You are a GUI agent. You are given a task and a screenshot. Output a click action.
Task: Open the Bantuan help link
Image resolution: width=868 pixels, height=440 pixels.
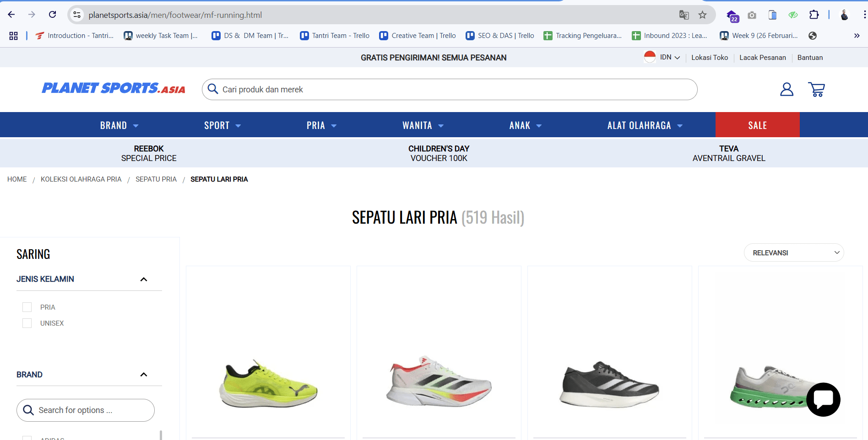(x=810, y=57)
